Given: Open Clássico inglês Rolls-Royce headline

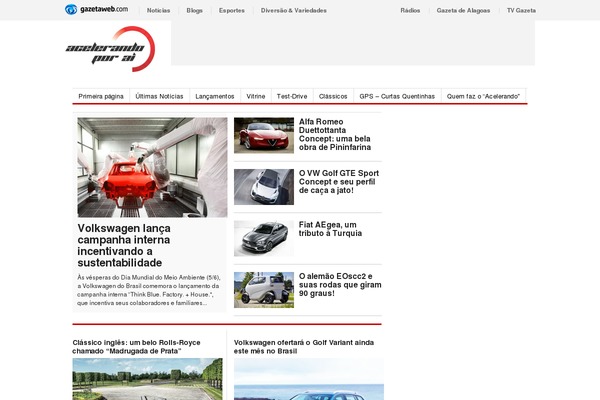Looking at the screenshot, I should pyautogui.click(x=136, y=347).
